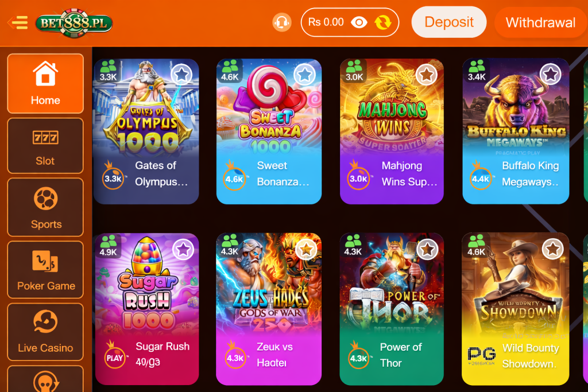Select the Home tab in the sidebar
Image resolution: width=588 pixels, height=392 pixels.
[45, 84]
